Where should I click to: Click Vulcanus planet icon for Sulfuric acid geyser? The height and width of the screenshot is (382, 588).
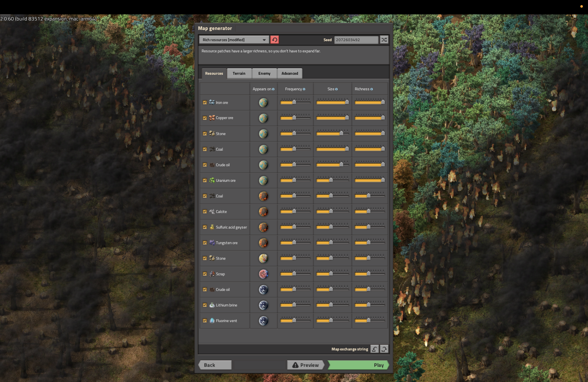pyautogui.click(x=263, y=227)
